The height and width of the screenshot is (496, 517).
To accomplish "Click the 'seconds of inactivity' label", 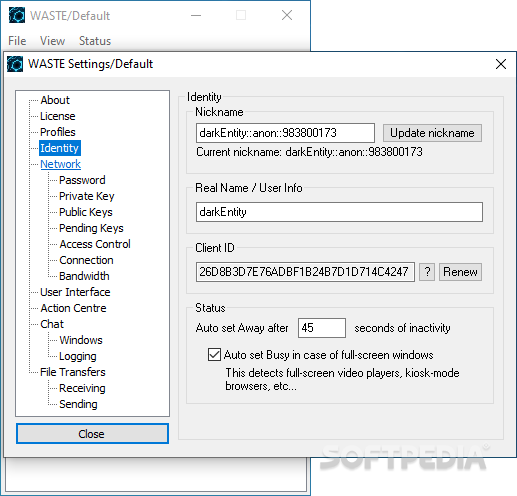I will click(x=402, y=328).
